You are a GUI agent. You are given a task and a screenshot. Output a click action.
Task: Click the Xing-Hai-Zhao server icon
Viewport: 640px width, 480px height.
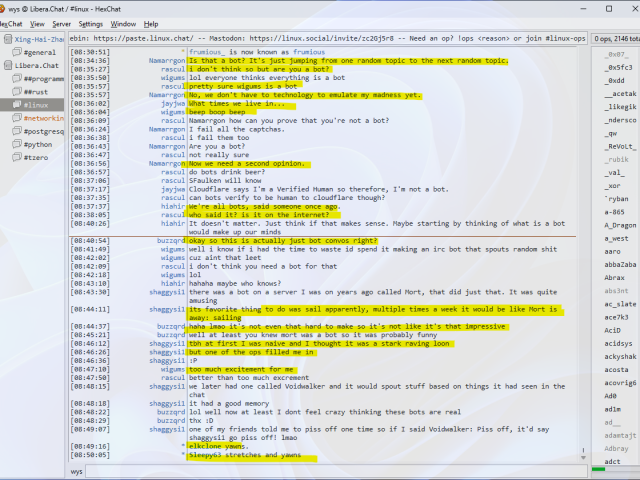click(7, 38)
